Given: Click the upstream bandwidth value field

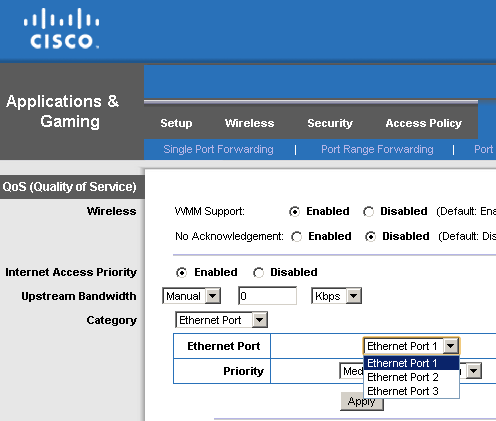Looking at the screenshot, I should tap(268, 296).
